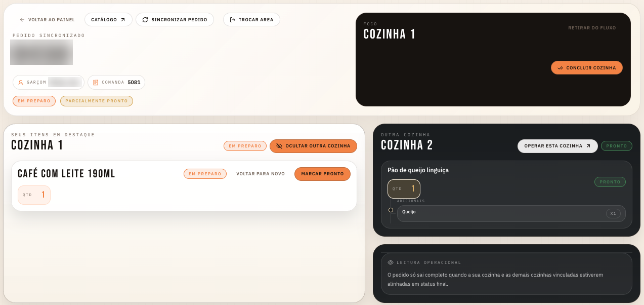Click the double-check icon in Concluir Cozinha
The image size is (644, 305).
pyautogui.click(x=560, y=68)
